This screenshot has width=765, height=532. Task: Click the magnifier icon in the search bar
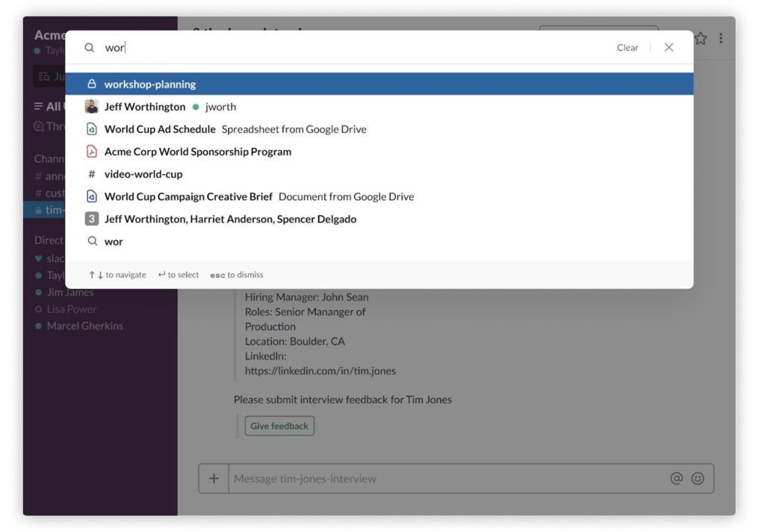click(90, 48)
